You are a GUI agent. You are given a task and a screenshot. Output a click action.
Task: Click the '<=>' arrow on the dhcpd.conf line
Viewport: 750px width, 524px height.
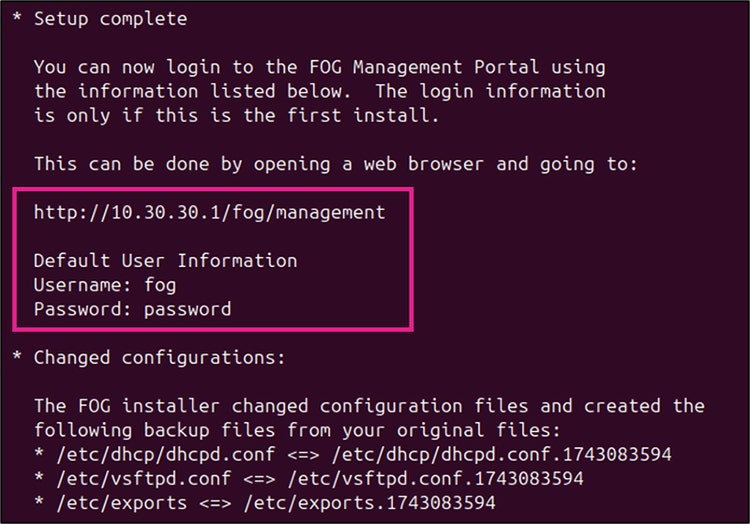click(x=303, y=455)
